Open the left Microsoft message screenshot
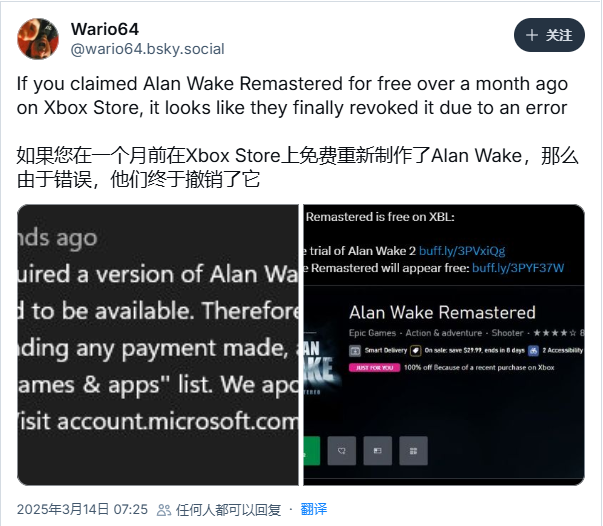 click(x=158, y=345)
